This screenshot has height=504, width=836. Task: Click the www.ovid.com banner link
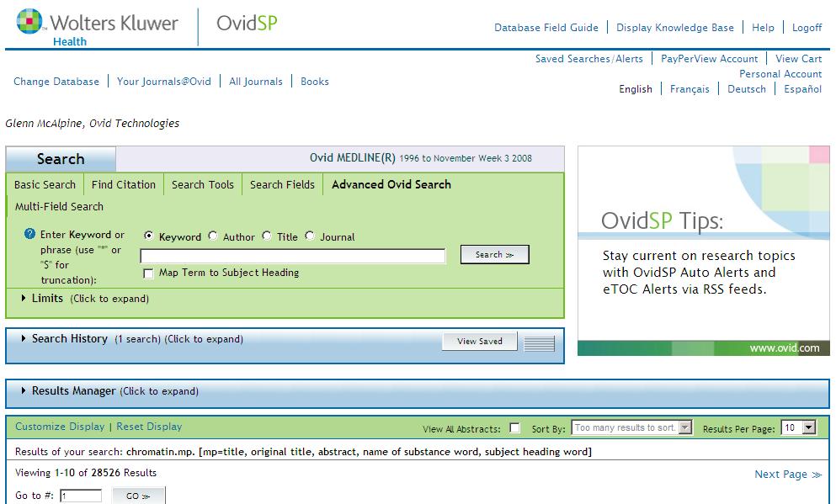click(785, 348)
